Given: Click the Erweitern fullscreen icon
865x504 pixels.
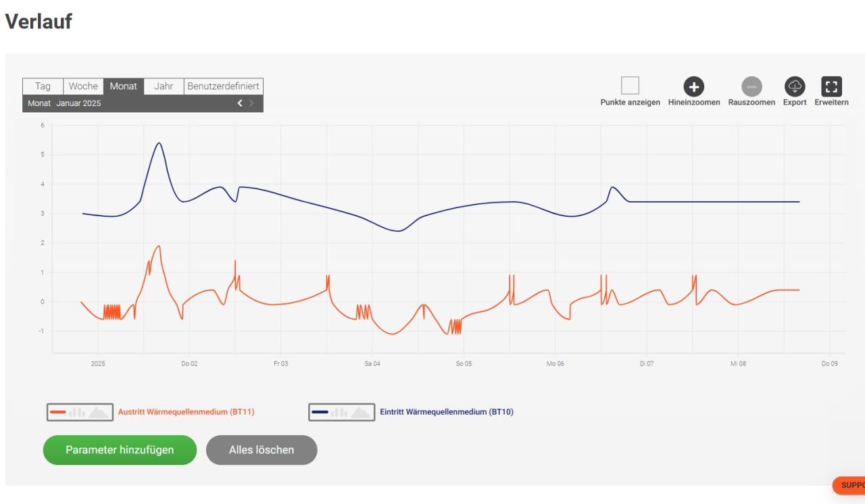Looking at the screenshot, I should (x=831, y=86).
